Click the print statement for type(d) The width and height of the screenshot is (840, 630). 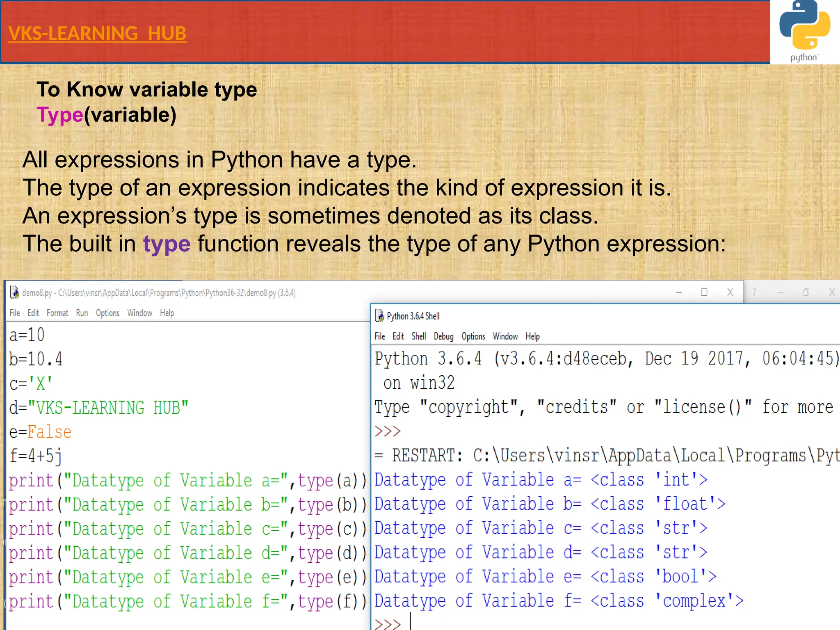tap(187, 553)
